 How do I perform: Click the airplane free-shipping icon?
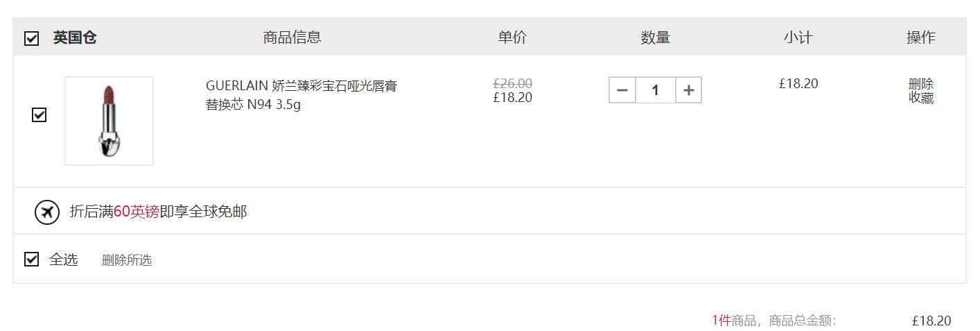tap(47, 212)
